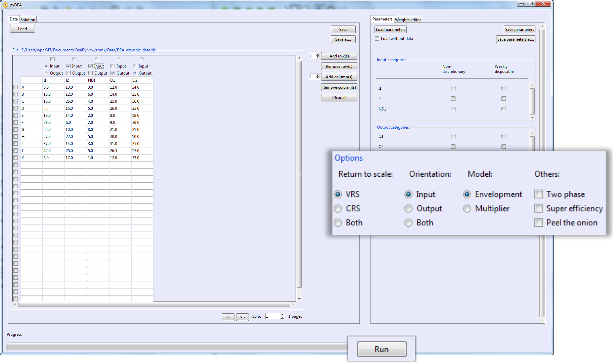Tick row checkbox for DMU A

click(x=16, y=87)
